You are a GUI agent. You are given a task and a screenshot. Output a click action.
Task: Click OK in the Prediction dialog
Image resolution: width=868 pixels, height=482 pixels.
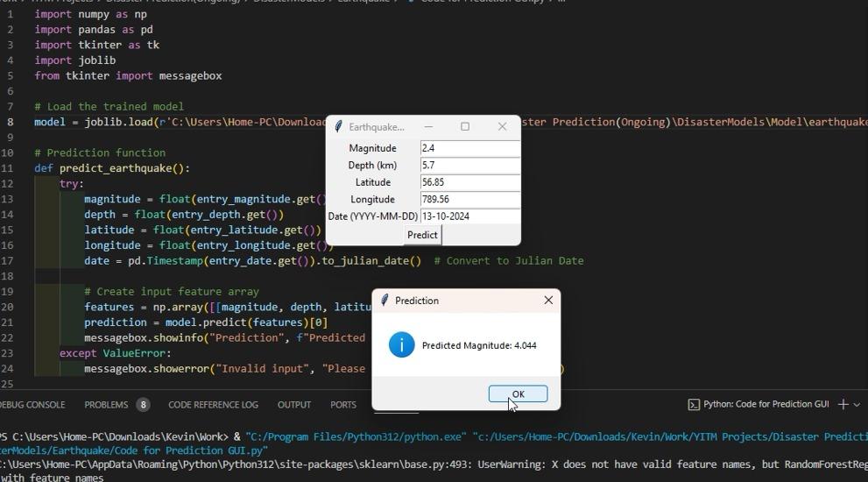(x=518, y=393)
